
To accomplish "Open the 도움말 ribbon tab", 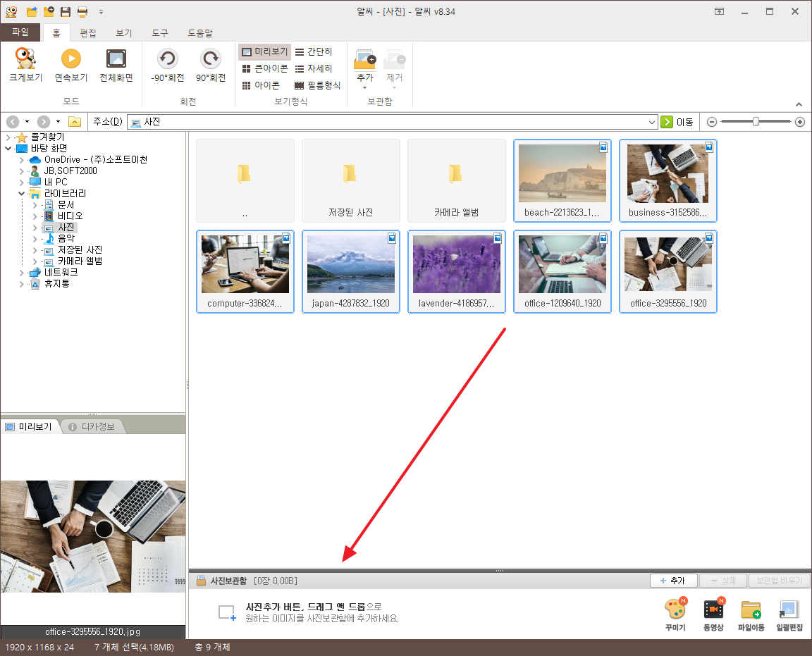I will tap(200, 32).
